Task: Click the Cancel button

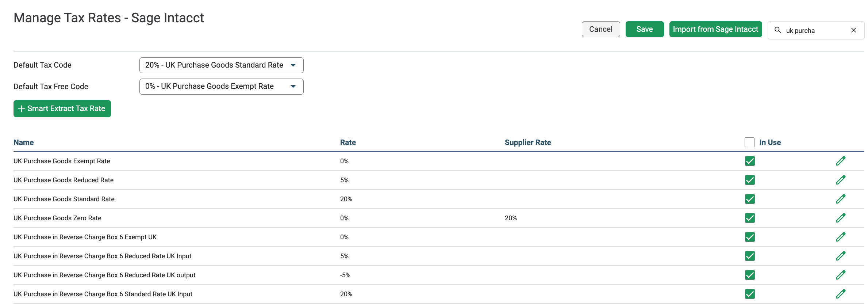Action: tap(601, 29)
